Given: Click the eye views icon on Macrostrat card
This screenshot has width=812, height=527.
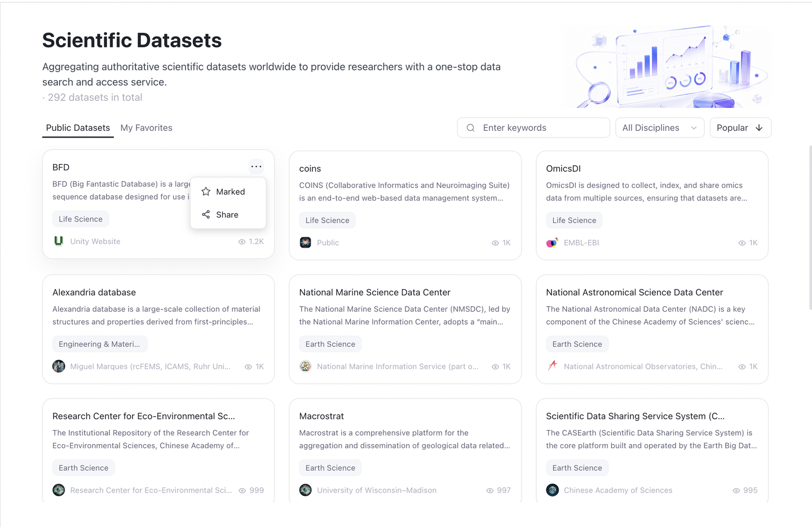Looking at the screenshot, I should [x=490, y=491].
